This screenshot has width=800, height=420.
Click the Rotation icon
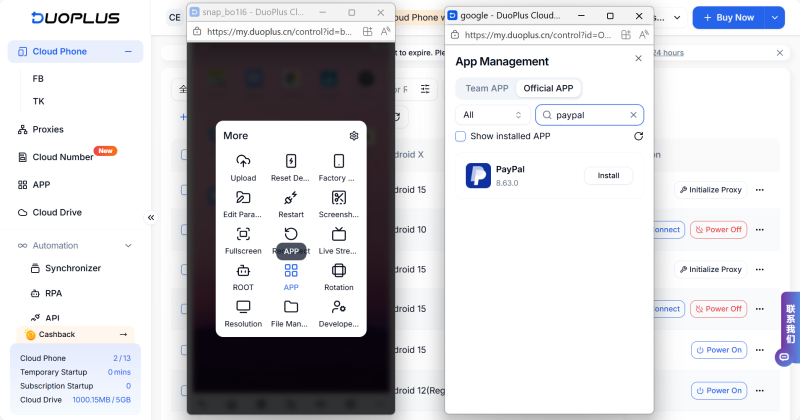pyautogui.click(x=339, y=270)
